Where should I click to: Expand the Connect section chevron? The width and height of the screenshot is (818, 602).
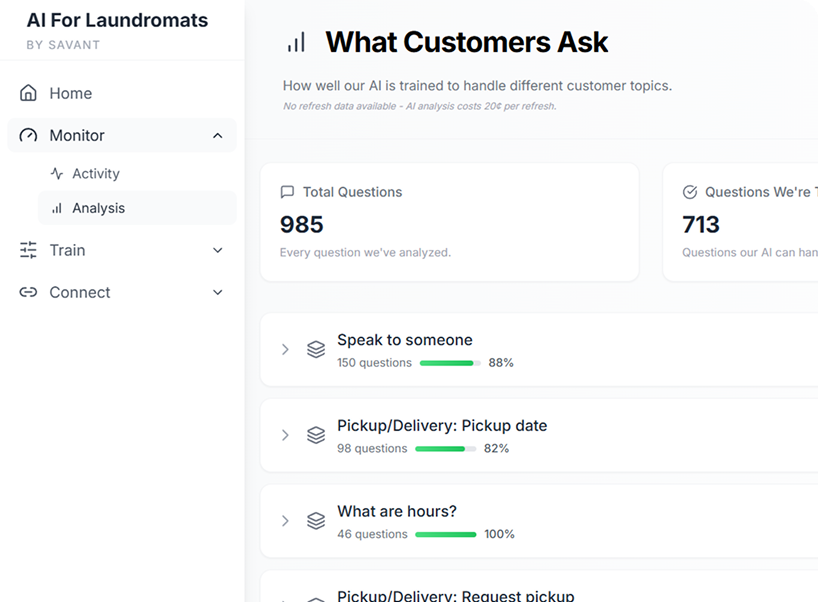(x=218, y=292)
